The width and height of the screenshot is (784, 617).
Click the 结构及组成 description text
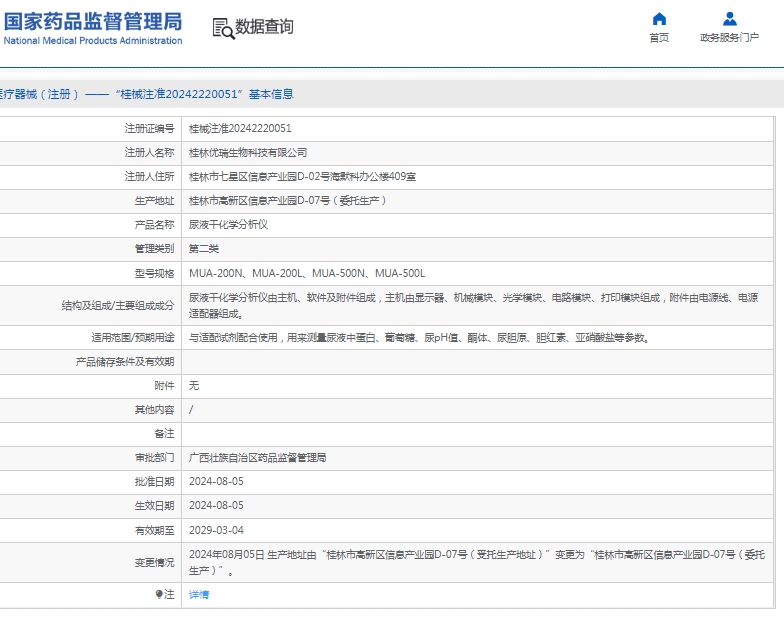coord(474,306)
